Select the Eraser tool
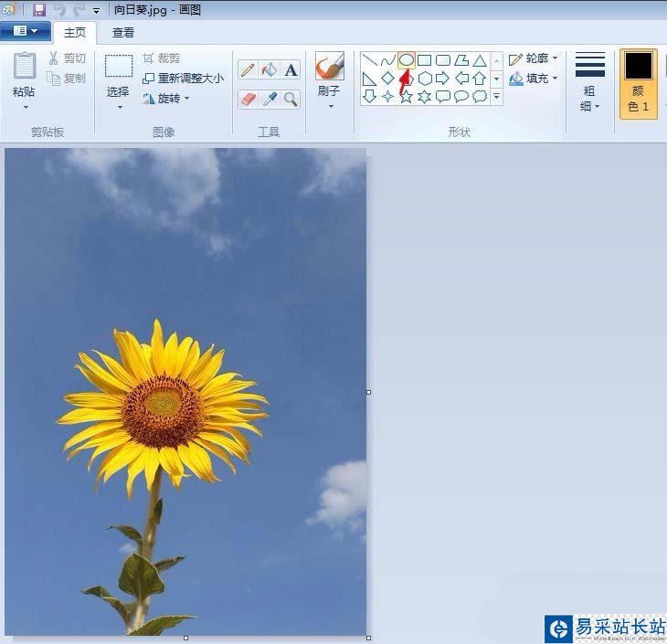Viewport: 667px width, 644px height. [248, 99]
